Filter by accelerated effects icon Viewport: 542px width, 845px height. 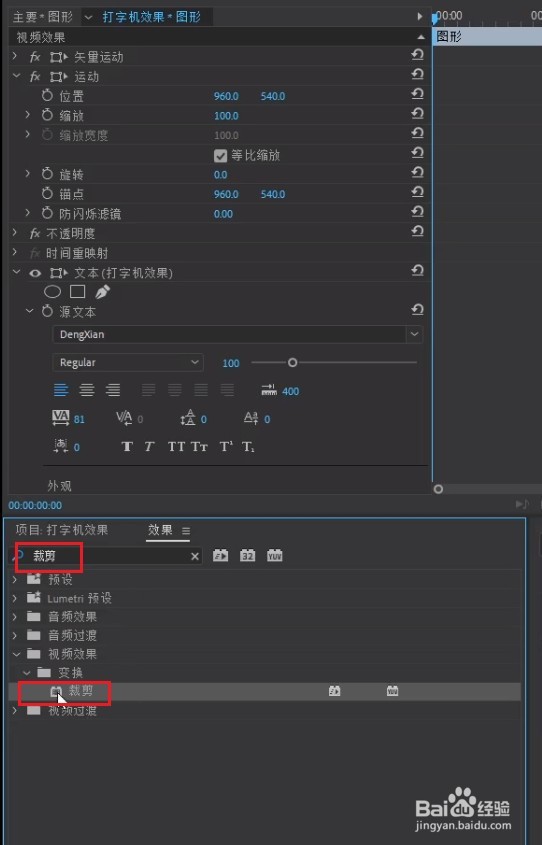click(220, 556)
